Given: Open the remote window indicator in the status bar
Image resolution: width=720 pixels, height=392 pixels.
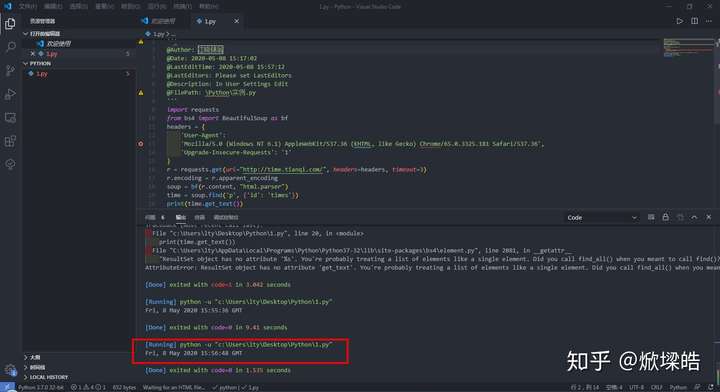Looking at the screenshot, I should pyautogui.click(x=7, y=387).
